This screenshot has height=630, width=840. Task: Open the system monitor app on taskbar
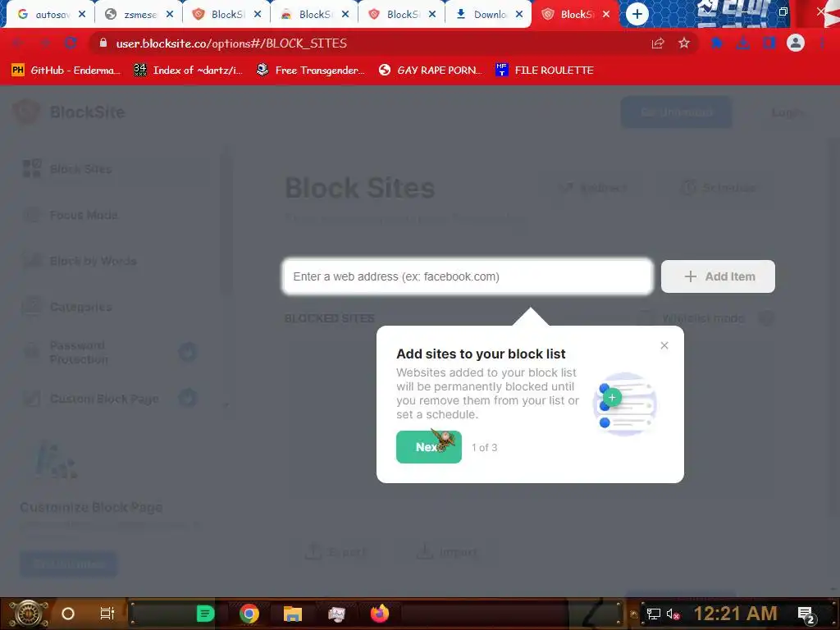pos(336,614)
